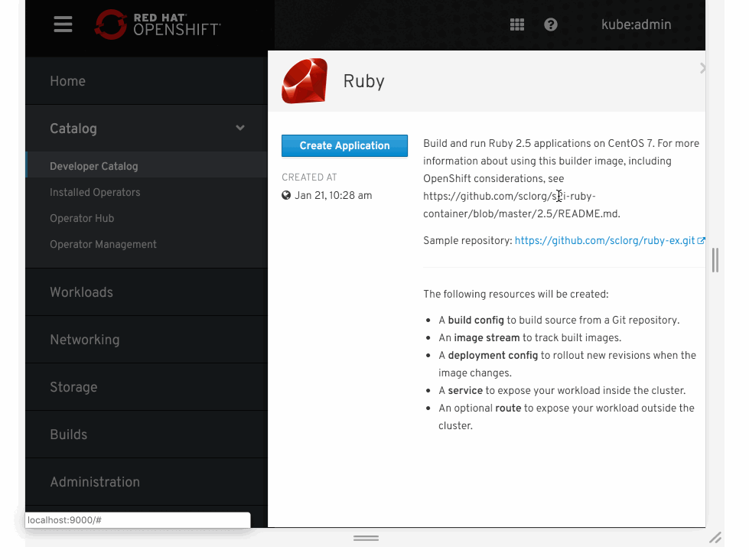Screen dimensions: 749x560
Task: Click the sclorg README.md URL text
Action: (522, 205)
